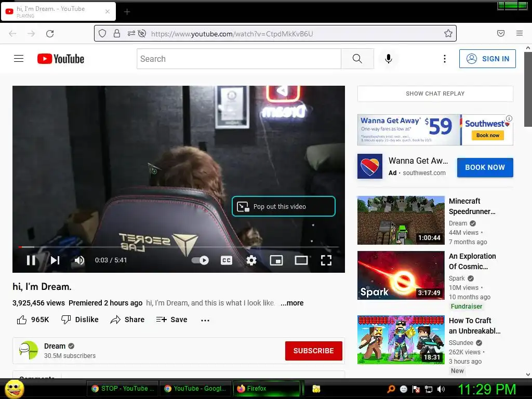The height and width of the screenshot is (399, 532).
Task: Click the video progress bar
Action: click(179, 247)
